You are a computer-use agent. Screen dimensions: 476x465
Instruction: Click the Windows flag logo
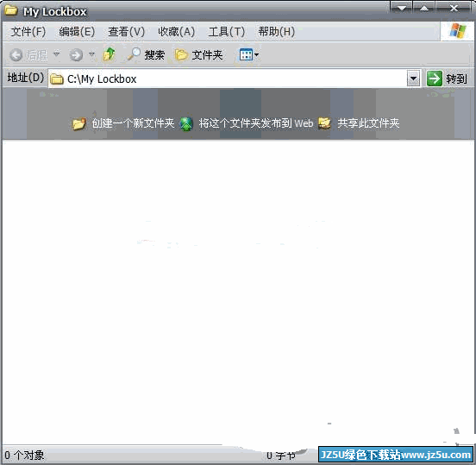tap(458, 31)
